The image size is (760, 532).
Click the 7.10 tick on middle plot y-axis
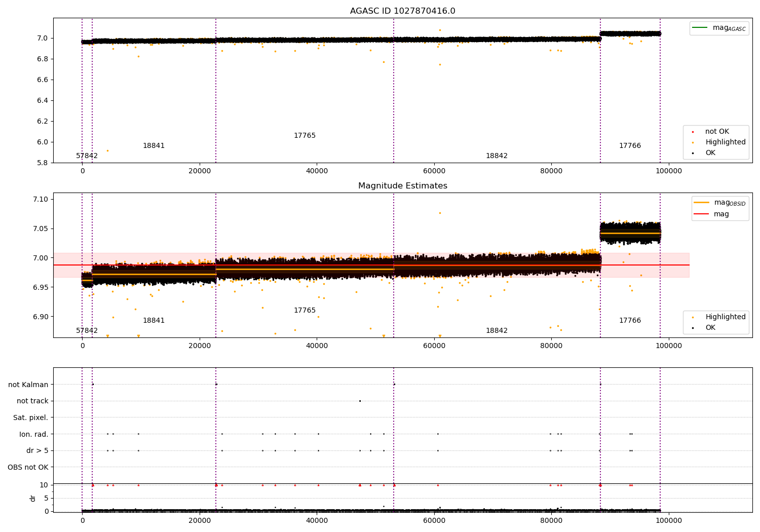click(40, 199)
